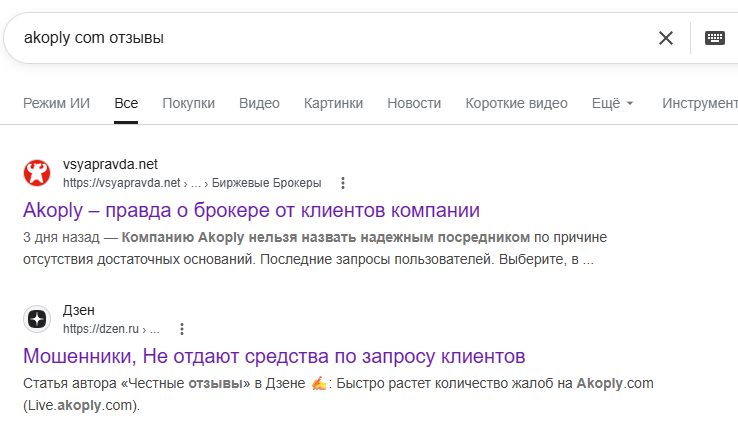Click the '3 дня назад' date text
Viewport: 738px width, 427px height.
61,237
